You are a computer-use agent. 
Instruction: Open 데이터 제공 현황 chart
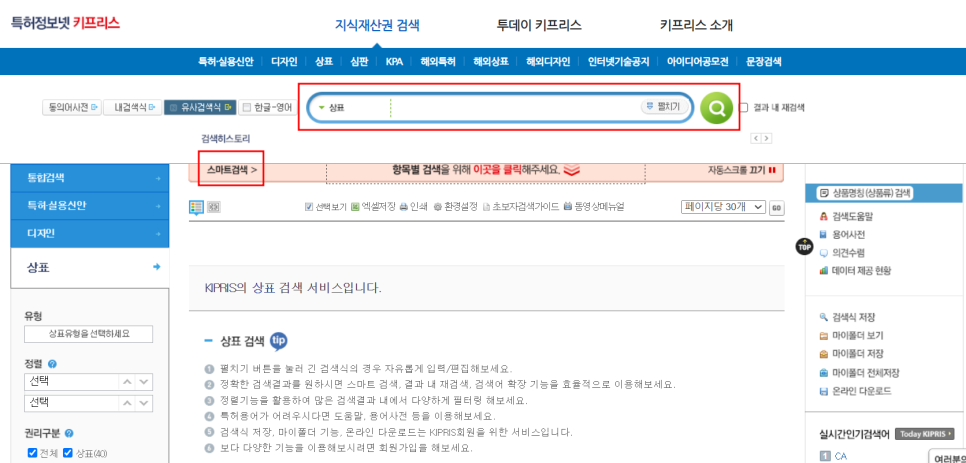[x=855, y=270]
